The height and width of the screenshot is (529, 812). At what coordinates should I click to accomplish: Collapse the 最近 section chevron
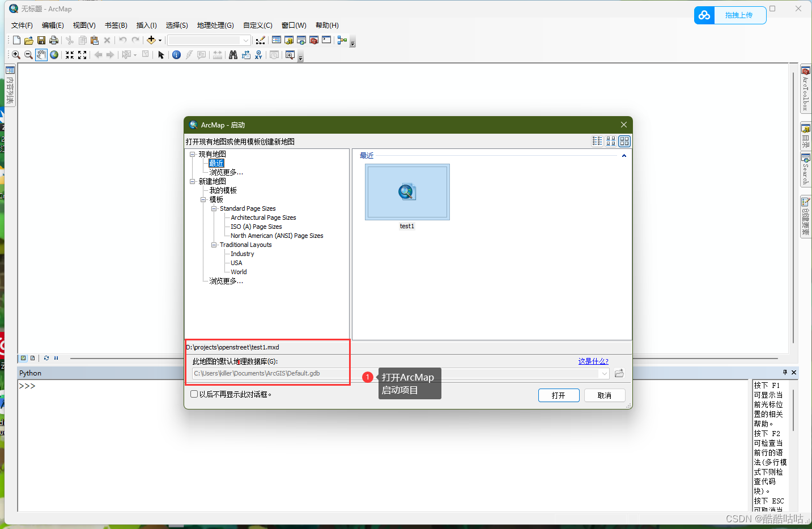624,156
